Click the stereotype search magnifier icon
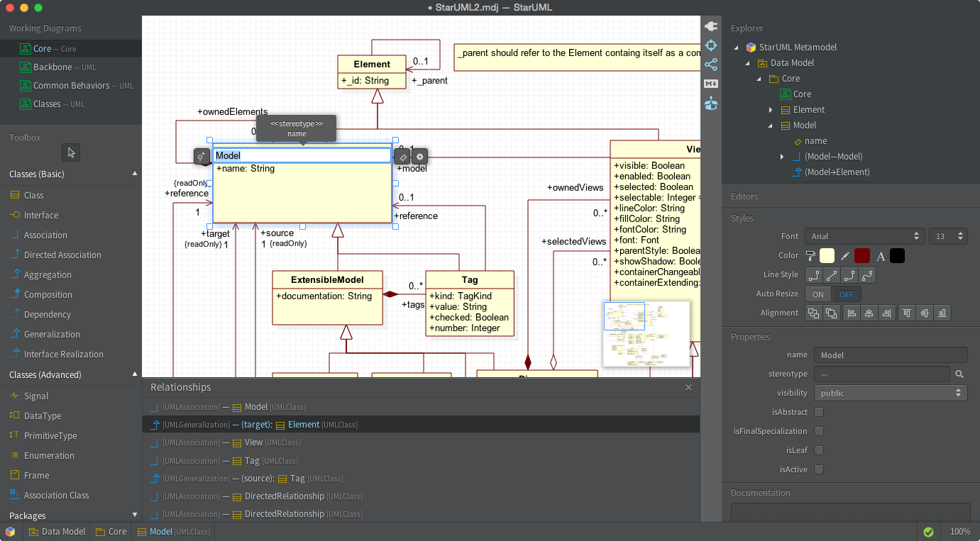 (x=959, y=374)
